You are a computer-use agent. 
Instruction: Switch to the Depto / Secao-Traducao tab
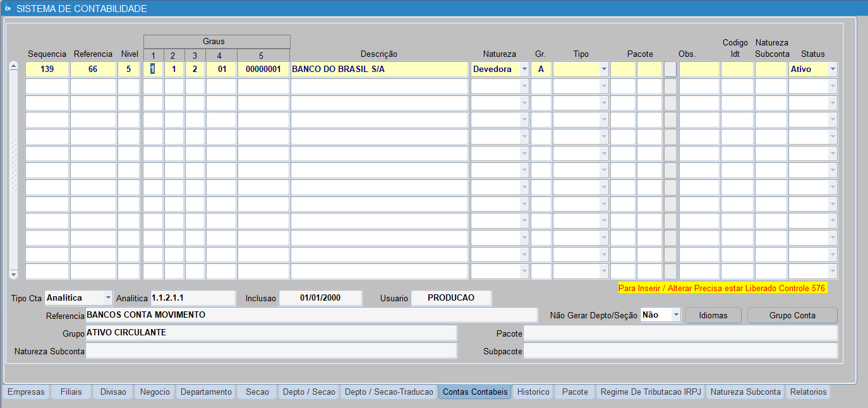point(389,392)
